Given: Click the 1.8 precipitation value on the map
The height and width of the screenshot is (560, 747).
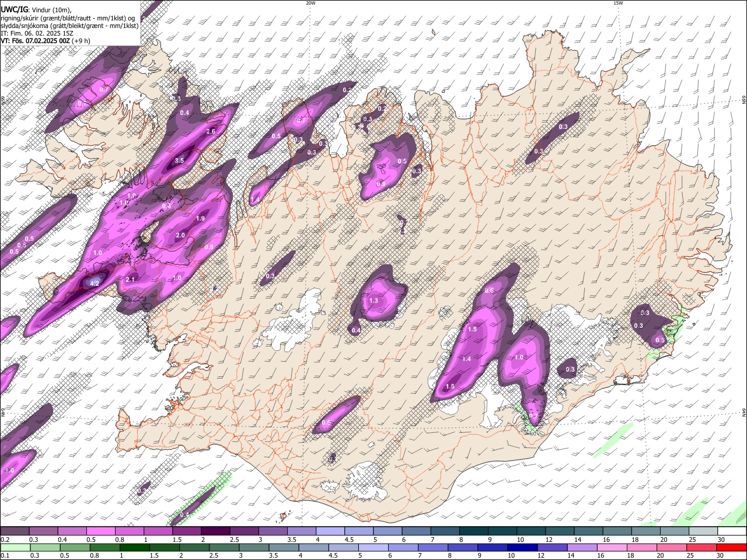Looking at the screenshot, I should (x=450, y=386).
